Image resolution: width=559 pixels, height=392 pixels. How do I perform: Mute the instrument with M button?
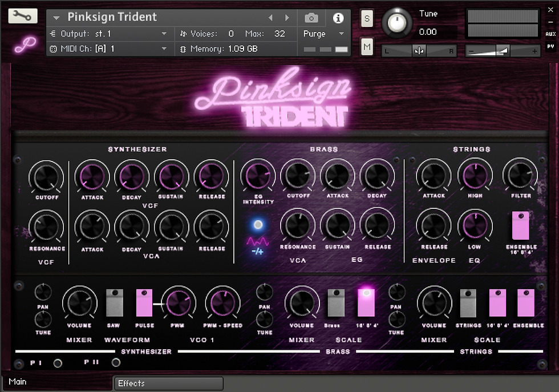(x=367, y=47)
